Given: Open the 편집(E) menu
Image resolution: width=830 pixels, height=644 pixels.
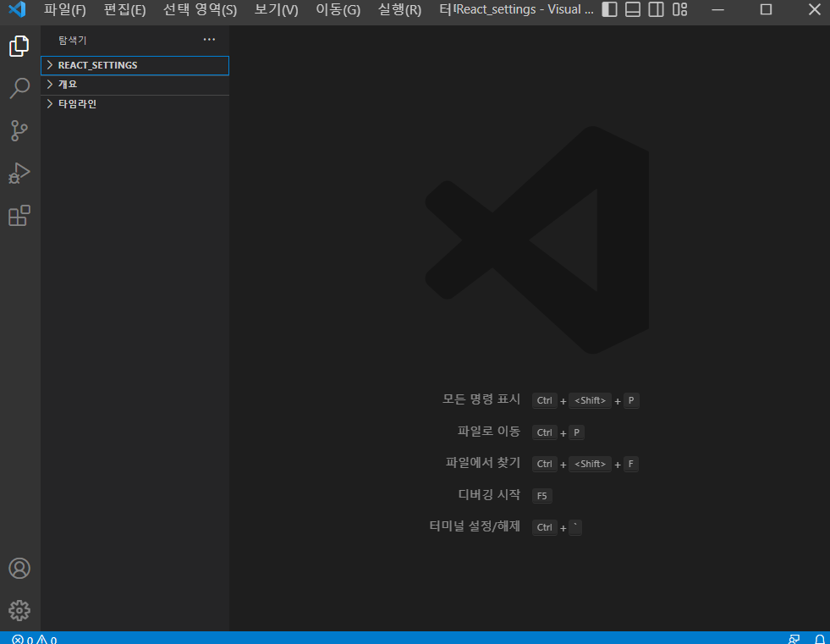Looking at the screenshot, I should (124, 9).
